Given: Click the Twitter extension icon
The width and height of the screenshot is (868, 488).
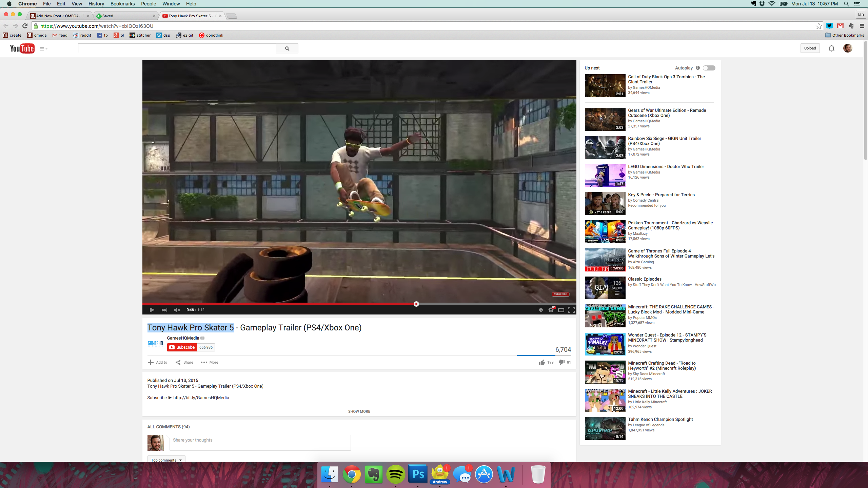Looking at the screenshot, I should click(829, 26).
